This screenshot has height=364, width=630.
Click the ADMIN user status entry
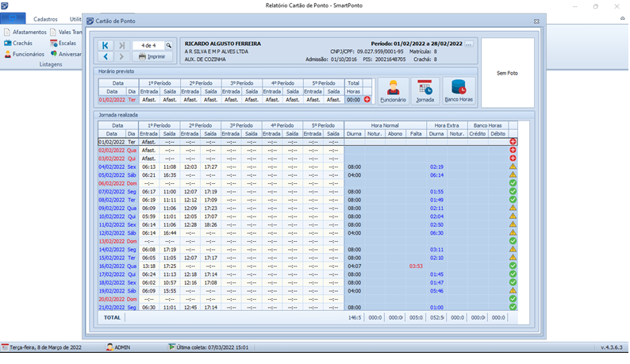tap(118, 347)
